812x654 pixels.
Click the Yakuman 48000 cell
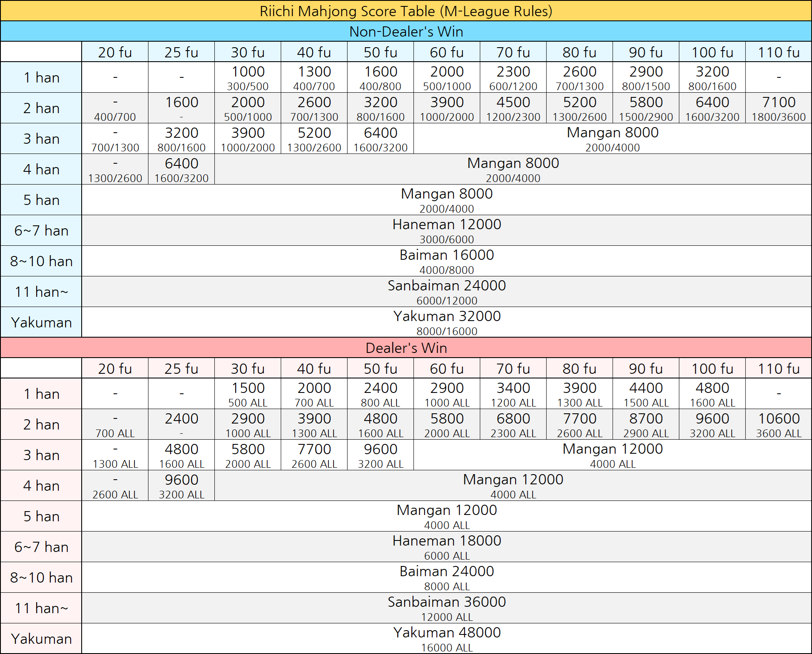point(447,639)
